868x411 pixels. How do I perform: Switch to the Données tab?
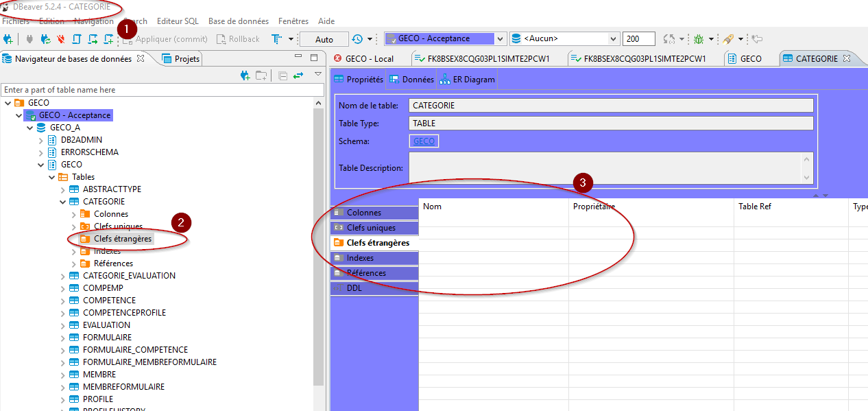point(411,80)
